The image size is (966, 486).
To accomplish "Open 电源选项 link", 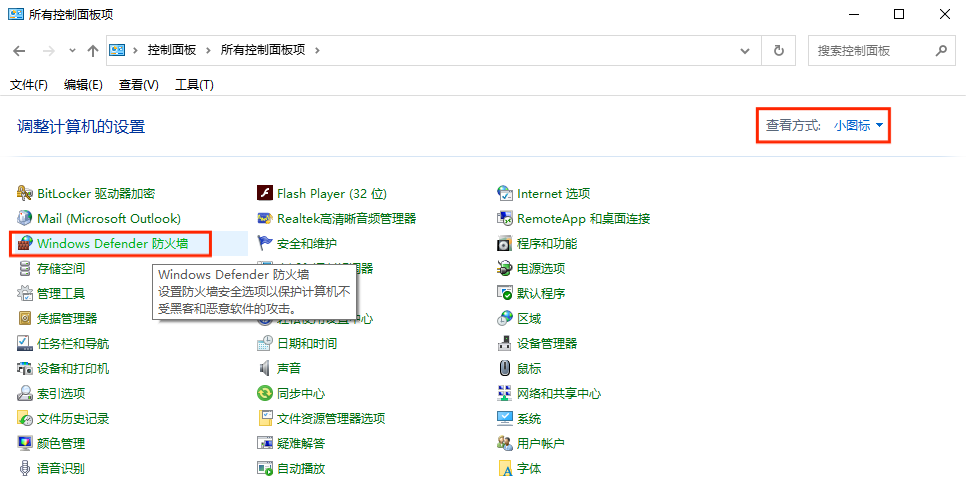I will click(x=541, y=269).
